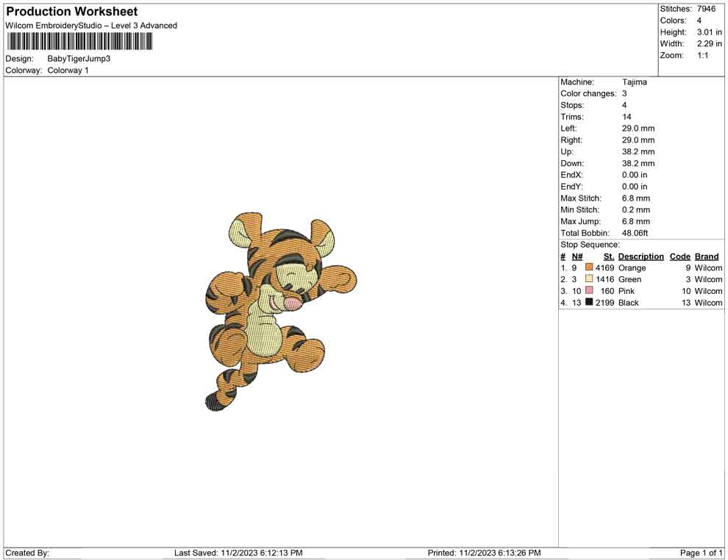Click the Description column header
The image size is (728, 560).
pos(640,256)
